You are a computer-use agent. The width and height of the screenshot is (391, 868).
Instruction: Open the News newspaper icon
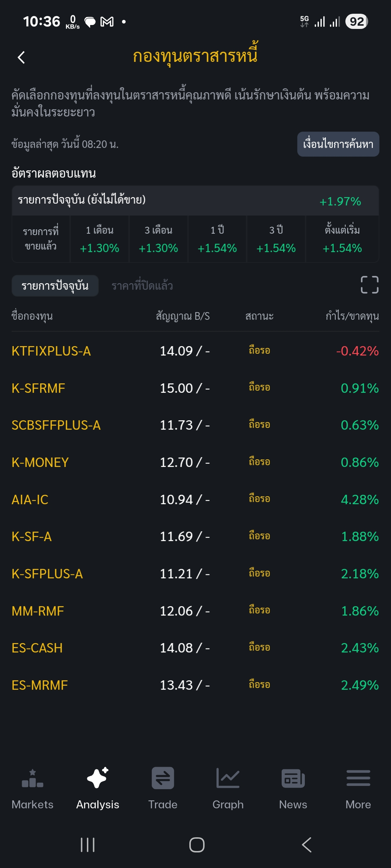(x=293, y=779)
